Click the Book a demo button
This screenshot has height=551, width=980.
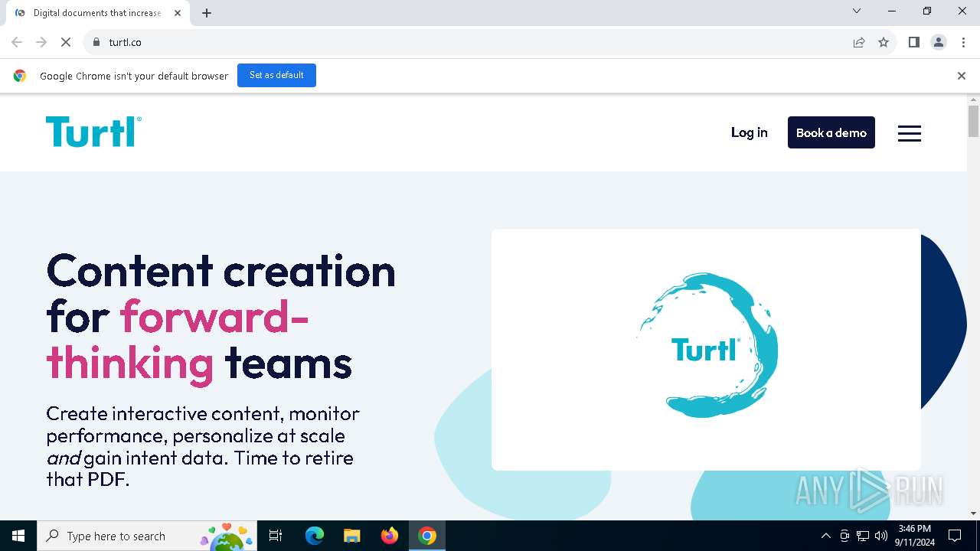pyautogui.click(x=831, y=132)
